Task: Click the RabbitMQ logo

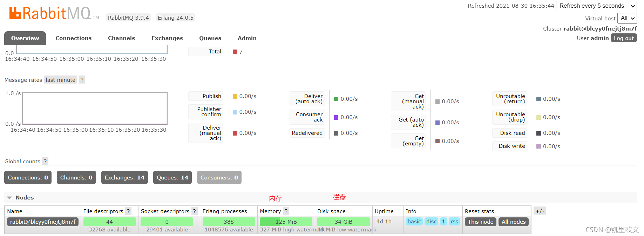Action: 54,13
